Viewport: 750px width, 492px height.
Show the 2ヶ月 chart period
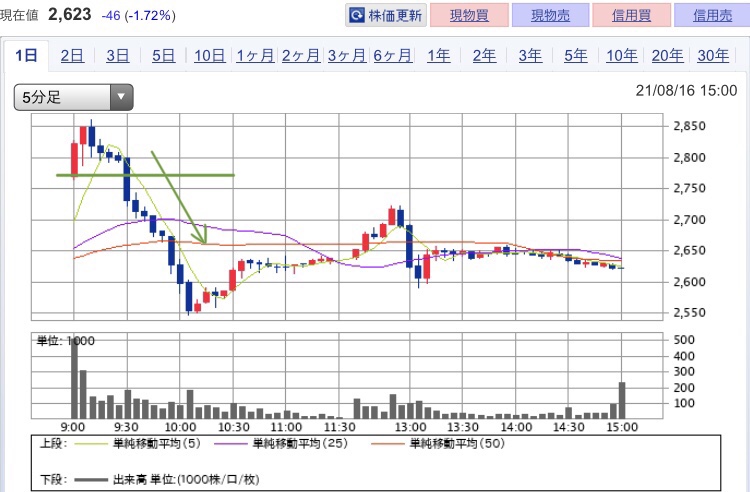pyautogui.click(x=301, y=56)
